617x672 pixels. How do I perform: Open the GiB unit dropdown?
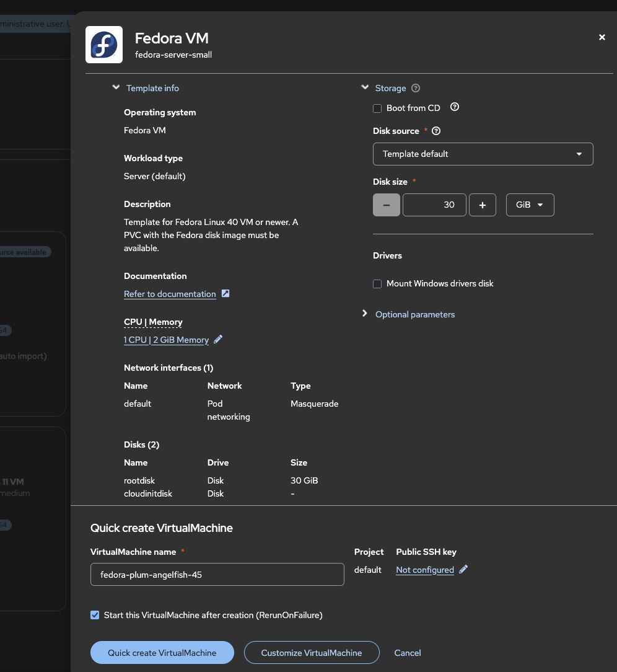(x=530, y=205)
